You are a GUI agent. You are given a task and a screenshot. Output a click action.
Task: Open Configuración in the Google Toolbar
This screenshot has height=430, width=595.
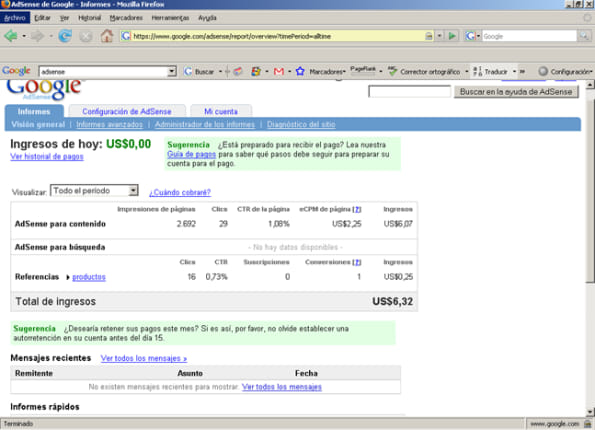point(565,71)
